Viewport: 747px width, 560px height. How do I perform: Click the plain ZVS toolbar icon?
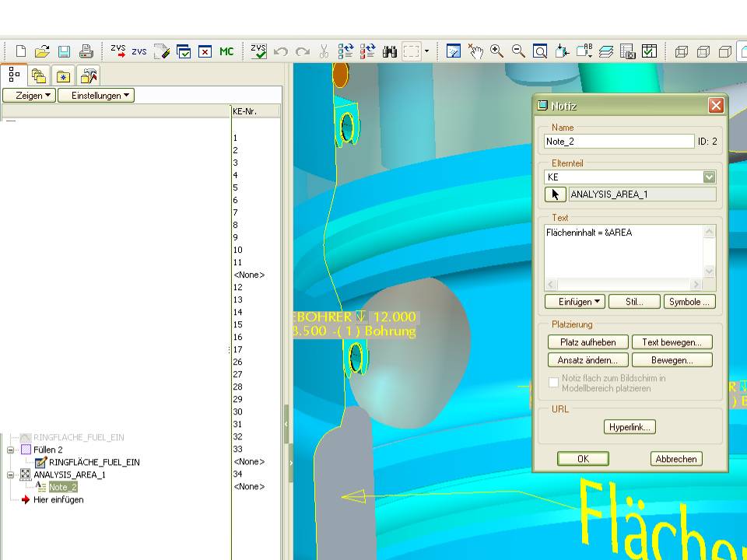tap(139, 51)
